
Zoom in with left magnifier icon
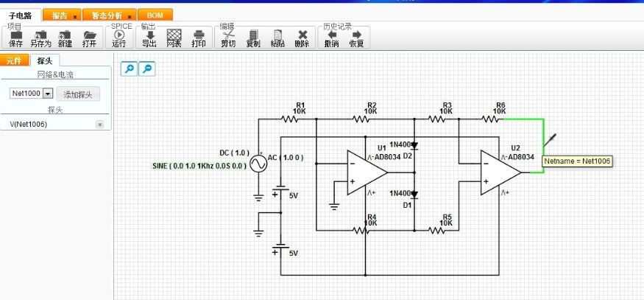(129, 69)
